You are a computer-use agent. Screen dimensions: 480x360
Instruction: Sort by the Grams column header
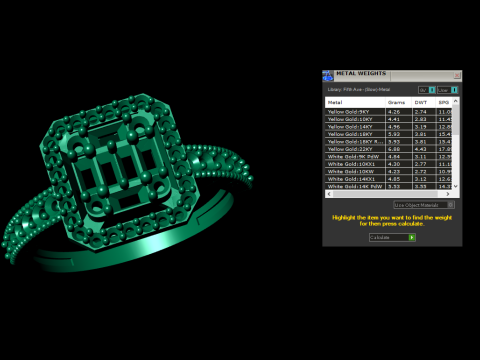[399, 102]
